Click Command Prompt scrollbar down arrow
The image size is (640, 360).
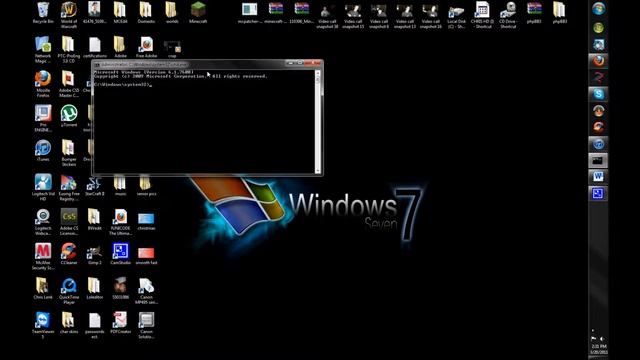point(318,170)
